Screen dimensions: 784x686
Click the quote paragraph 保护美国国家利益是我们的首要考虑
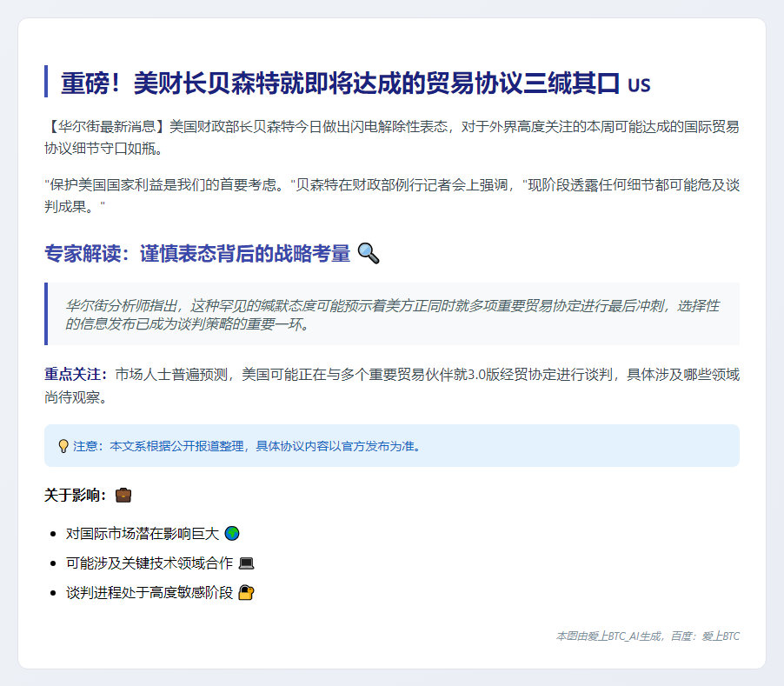[392, 196]
